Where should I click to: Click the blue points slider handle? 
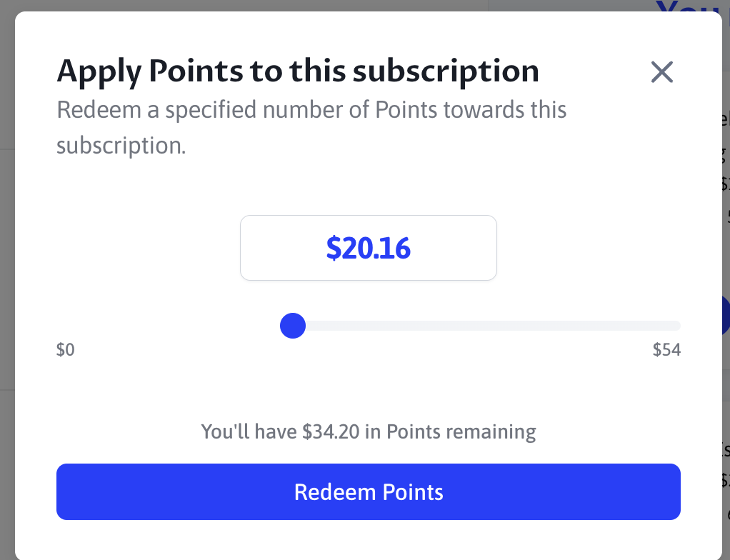click(x=293, y=326)
